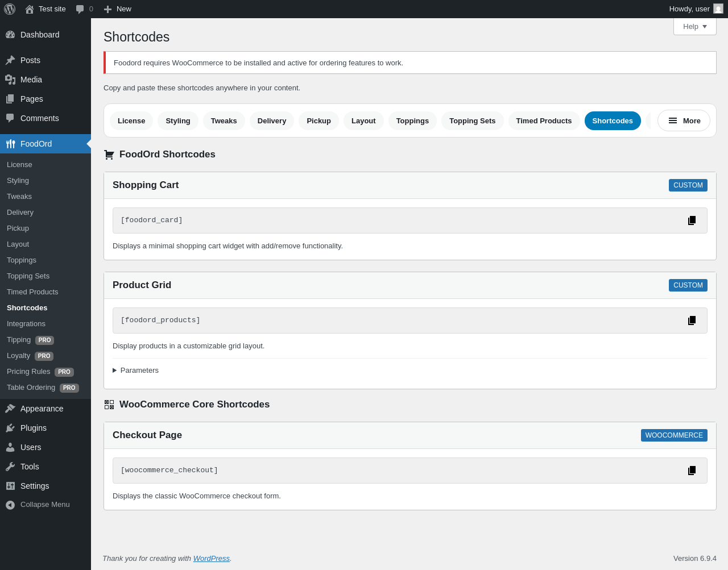The height and width of the screenshot is (570, 728).
Task: Open the More tabs menu
Action: click(684, 120)
